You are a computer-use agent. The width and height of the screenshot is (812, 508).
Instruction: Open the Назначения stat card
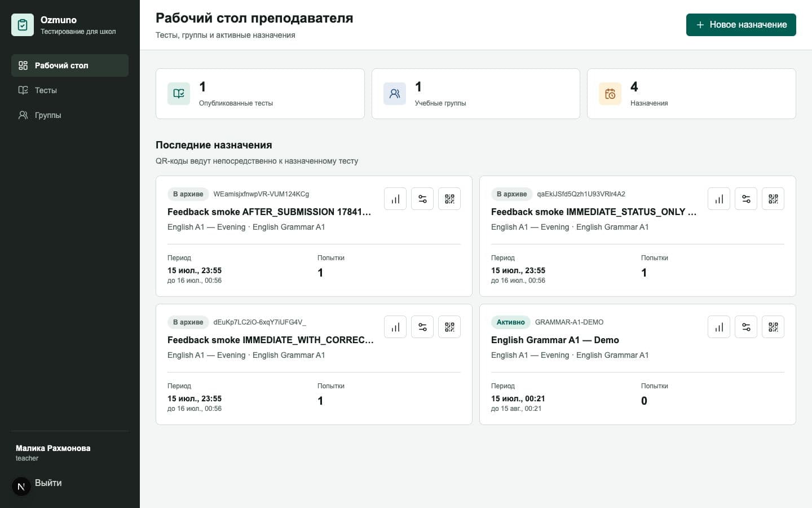(691, 94)
